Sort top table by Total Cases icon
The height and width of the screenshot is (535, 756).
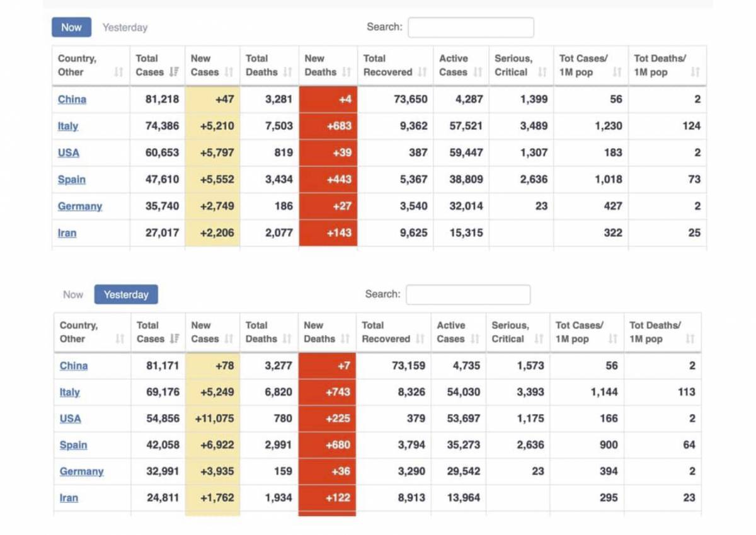pos(175,72)
